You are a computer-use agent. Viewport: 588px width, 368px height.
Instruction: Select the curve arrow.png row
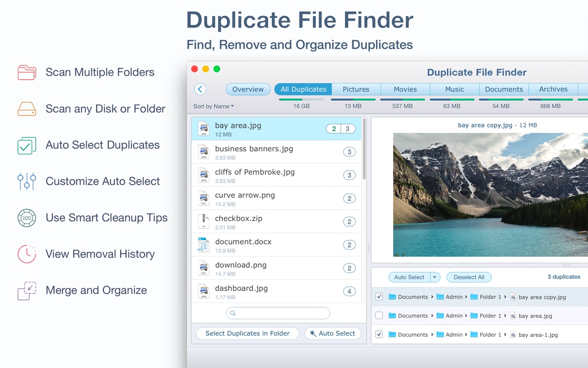click(276, 198)
